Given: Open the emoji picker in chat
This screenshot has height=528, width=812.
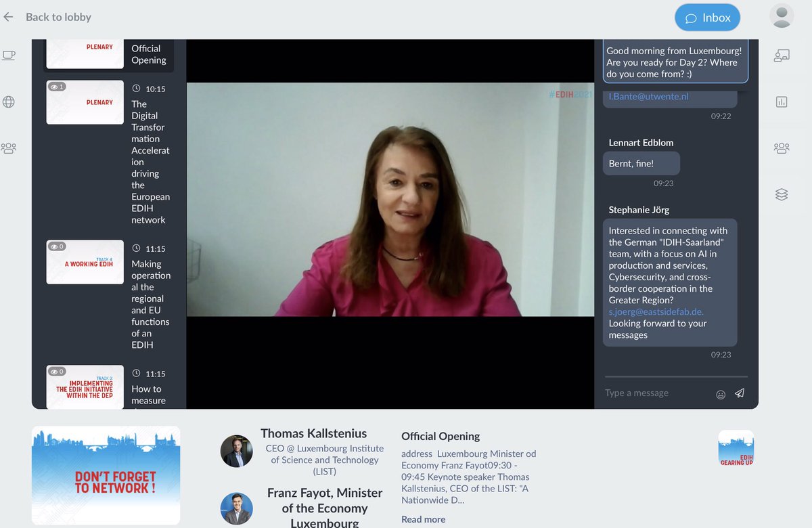Looking at the screenshot, I should [x=721, y=394].
